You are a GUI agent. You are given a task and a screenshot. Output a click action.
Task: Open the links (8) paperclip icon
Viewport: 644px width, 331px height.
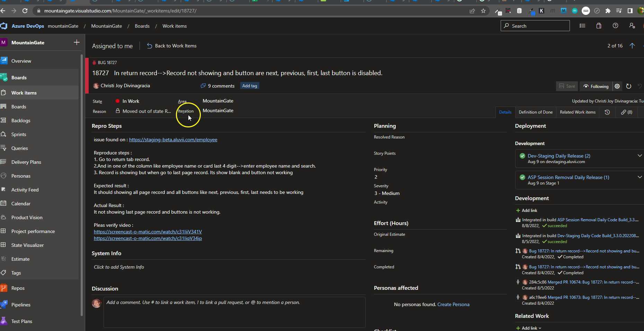[627, 112]
